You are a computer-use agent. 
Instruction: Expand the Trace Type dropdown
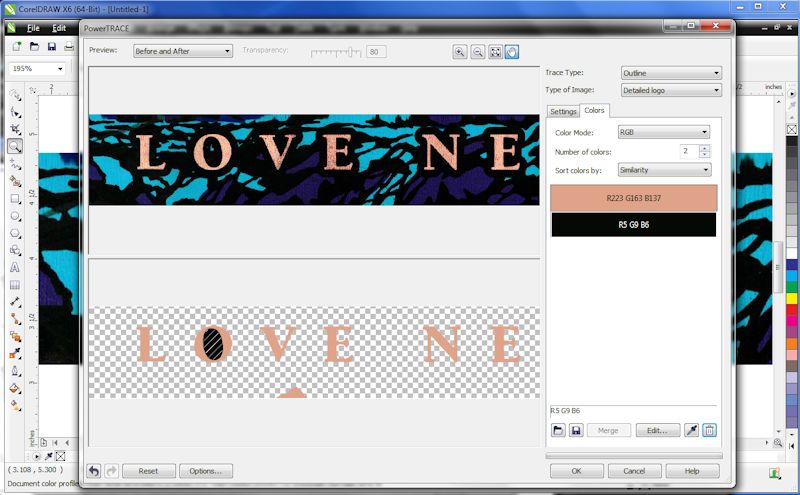pos(670,73)
